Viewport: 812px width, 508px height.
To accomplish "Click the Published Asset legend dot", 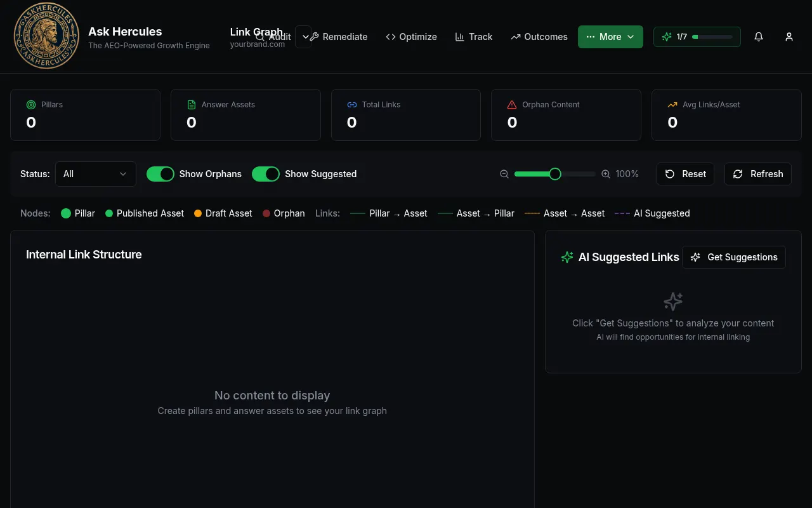I will coord(109,213).
